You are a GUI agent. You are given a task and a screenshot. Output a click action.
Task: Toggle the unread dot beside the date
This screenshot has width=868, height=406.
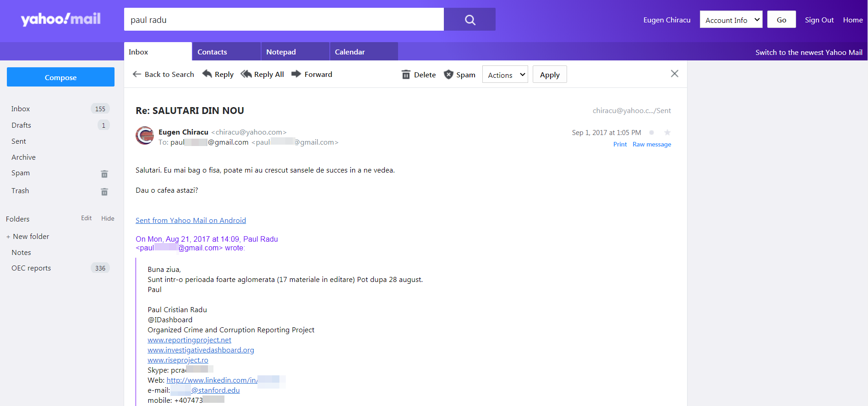651,132
